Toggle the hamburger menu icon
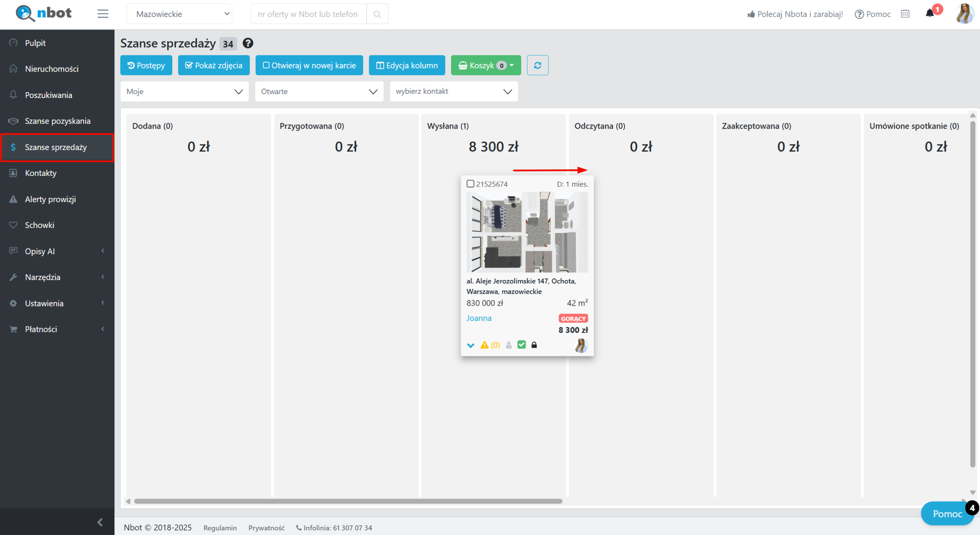 102,14
